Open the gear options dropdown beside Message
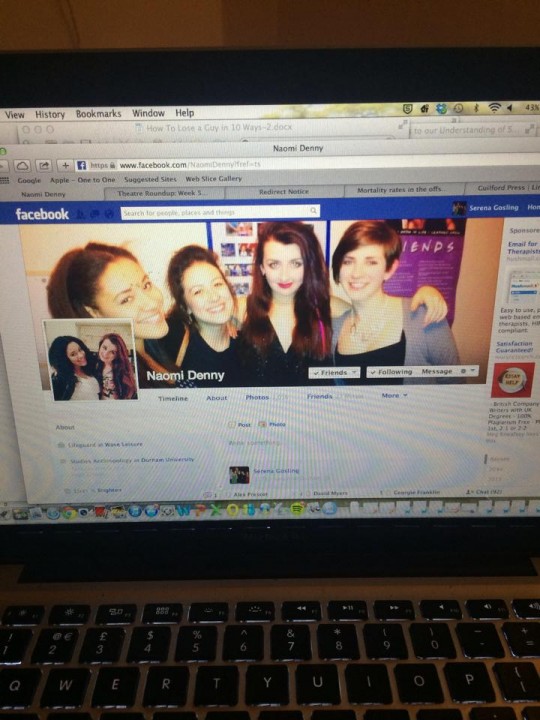The image size is (540, 720). 467,371
